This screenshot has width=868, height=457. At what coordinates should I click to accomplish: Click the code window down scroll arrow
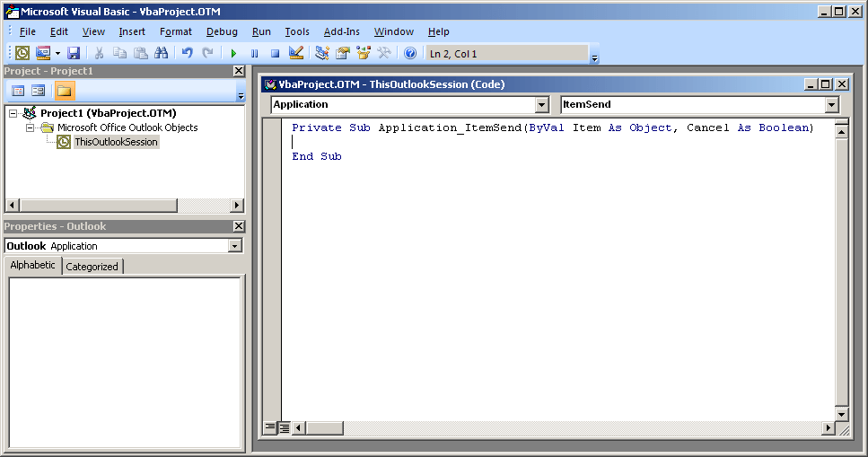tap(841, 414)
